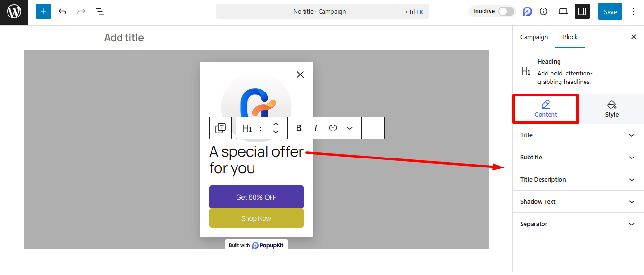The height and width of the screenshot is (275, 644).
Task: Click the Save button
Action: (x=610, y=12)
